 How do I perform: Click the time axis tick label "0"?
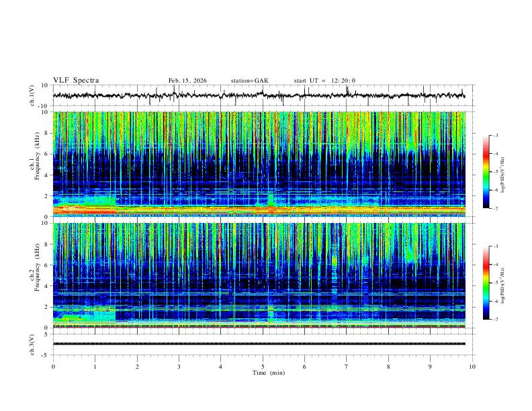coord(53,367)
